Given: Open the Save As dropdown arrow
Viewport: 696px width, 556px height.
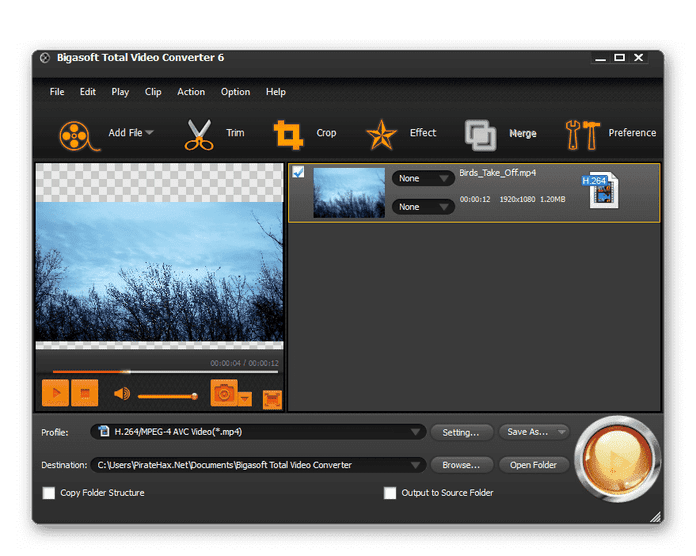Looking at the screenshot, I should pos(562,432).
